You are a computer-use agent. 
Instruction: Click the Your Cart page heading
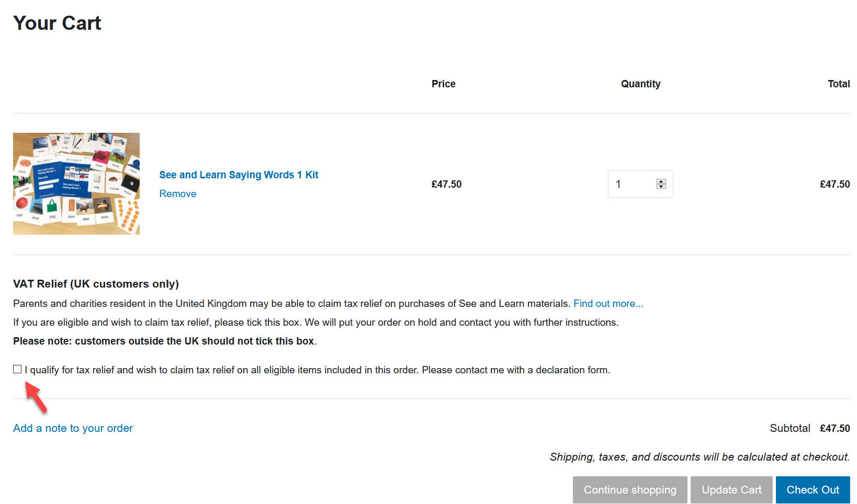pos(57,23)
